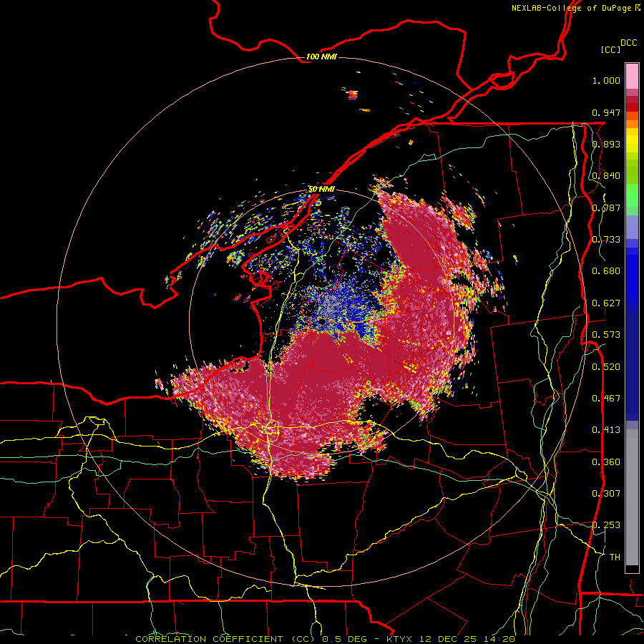Select the 0.840 scale value
Image resolution: width=644 pixels, height=644 pixels.
pyautogui.click(x=606, y=176)
